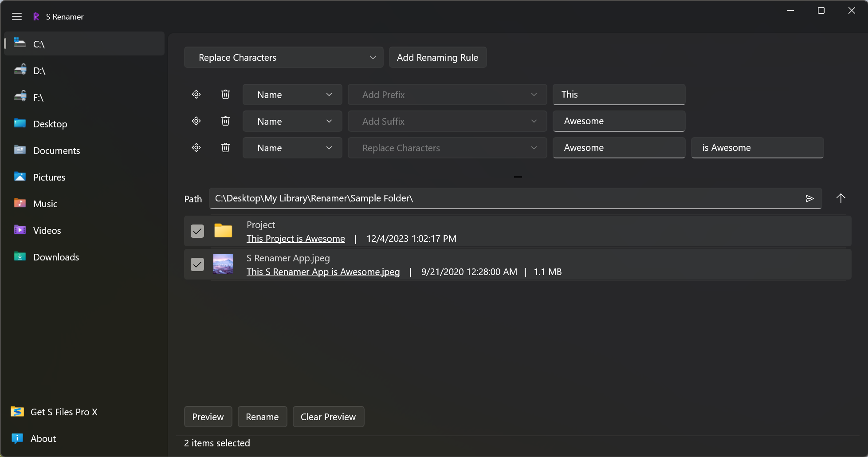Go to the Desktop folder
The height and width of the screenshot is (457, 868).
[84, 123]
